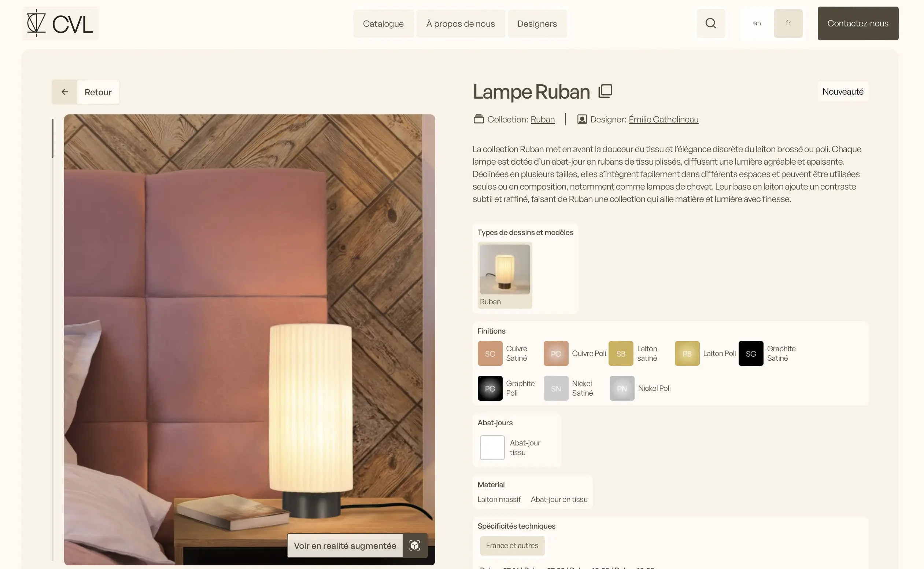
Task: Switch language to English (en)
Action: pyautogui.click(x=757, y=23)
